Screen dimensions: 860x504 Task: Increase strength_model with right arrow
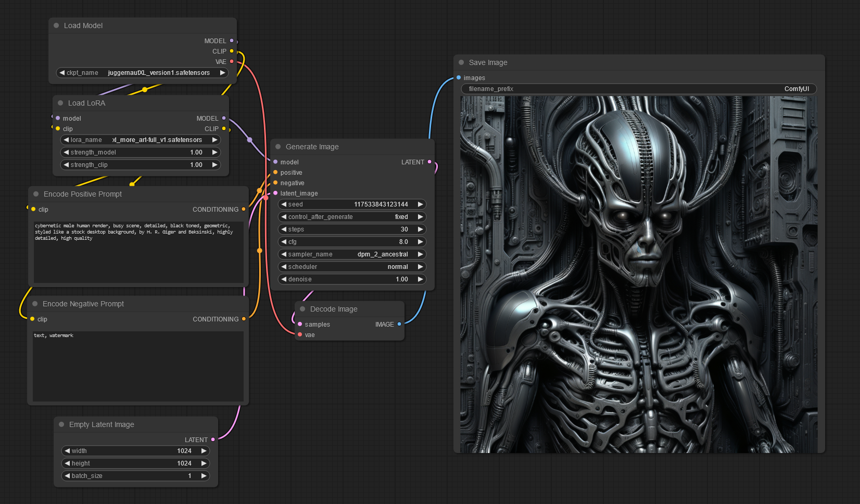pos(214,152)
